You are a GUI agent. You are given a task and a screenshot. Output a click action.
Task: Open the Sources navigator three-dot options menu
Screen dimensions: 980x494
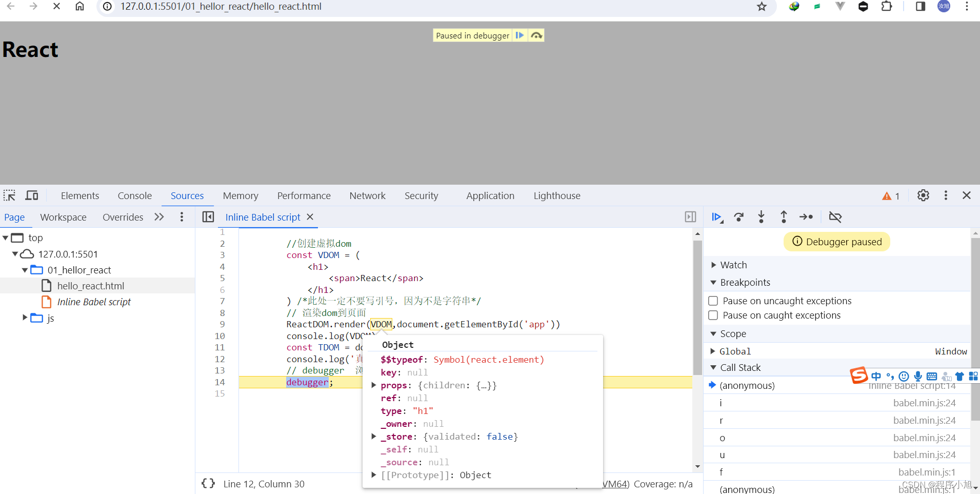182,217
